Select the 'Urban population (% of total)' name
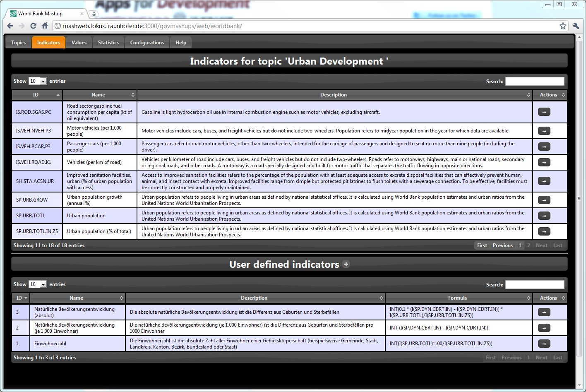Screen dimensions: 586x392 click(x=99, y=231)
